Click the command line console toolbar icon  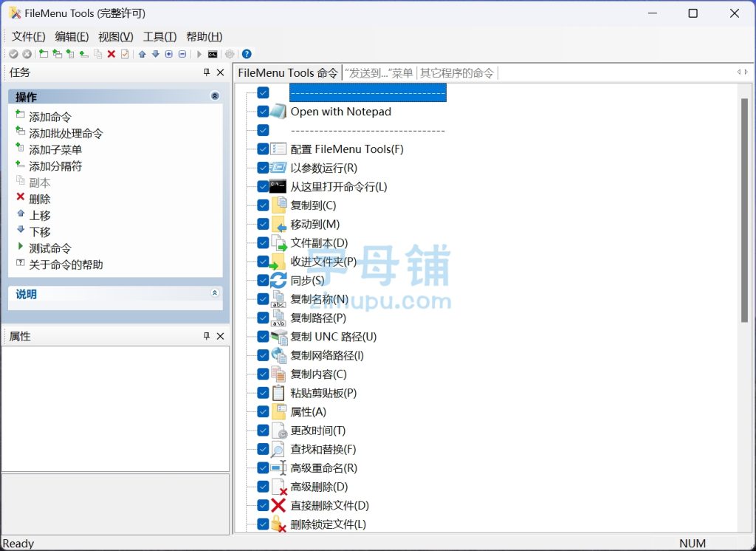coord(213,54)
